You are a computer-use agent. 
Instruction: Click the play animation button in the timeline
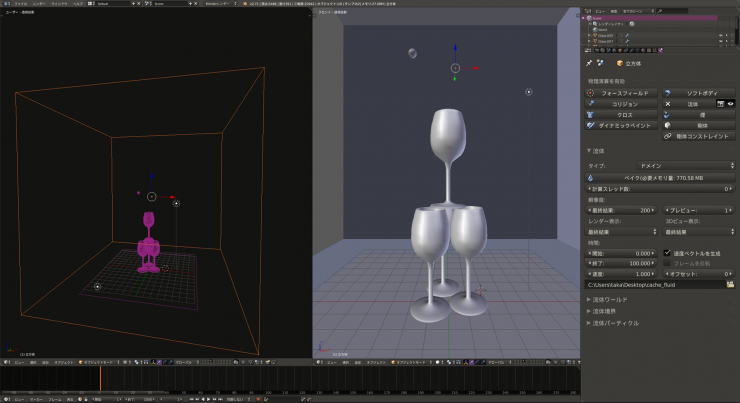pyautogui.click(x=209, y=399)
